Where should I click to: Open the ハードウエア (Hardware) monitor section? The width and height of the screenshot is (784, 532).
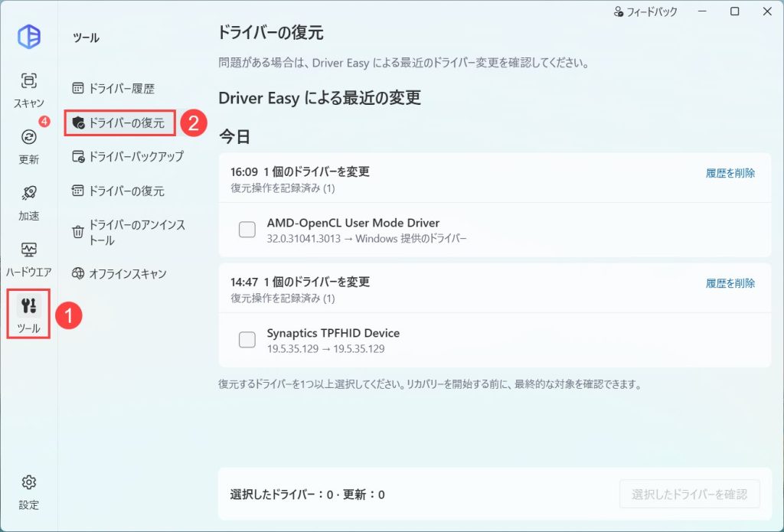coord(28,259)
